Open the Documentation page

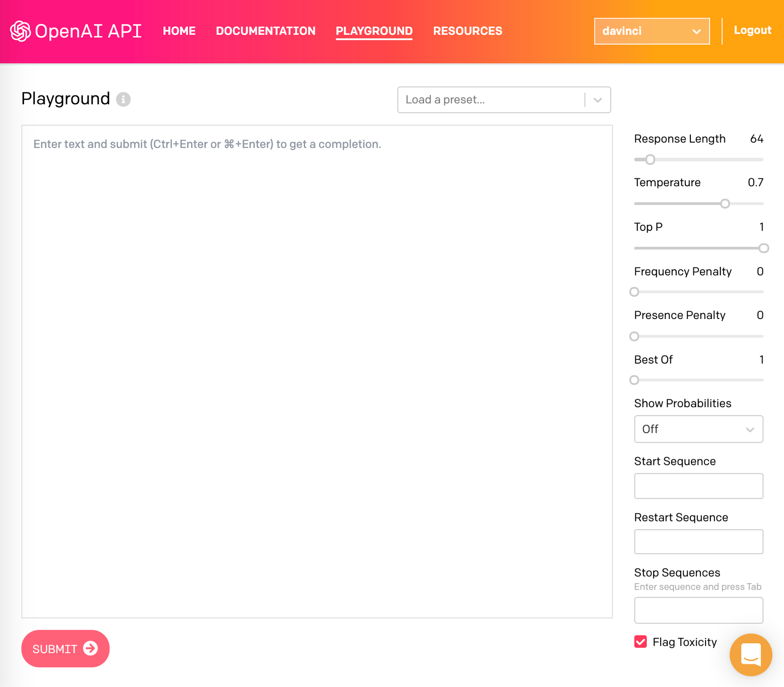[x=265, y=31]
